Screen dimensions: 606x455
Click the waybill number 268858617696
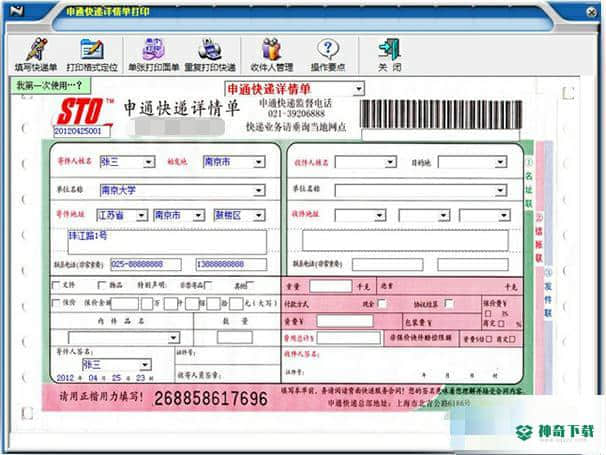click(211, 399)
